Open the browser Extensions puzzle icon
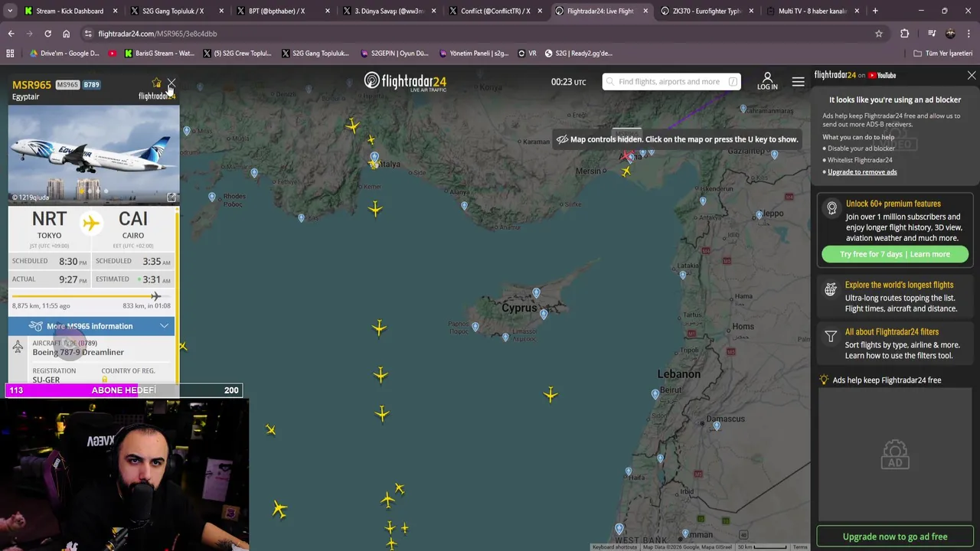 [905, 34]
